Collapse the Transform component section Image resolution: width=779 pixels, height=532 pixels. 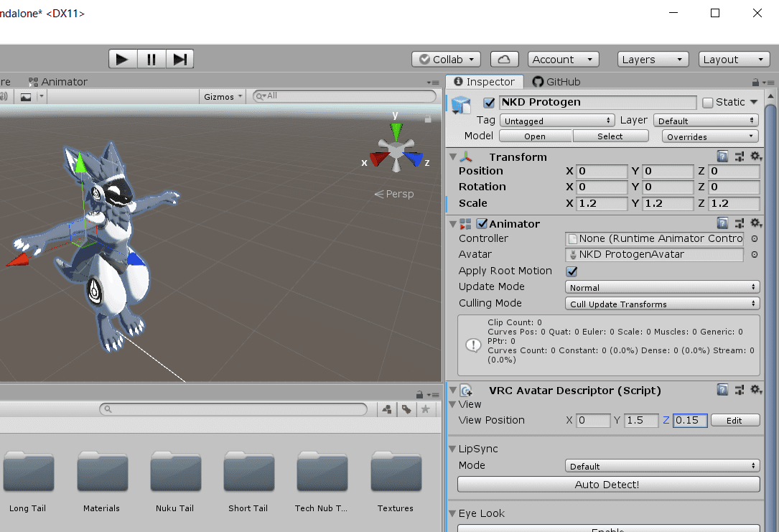(452, 157)
